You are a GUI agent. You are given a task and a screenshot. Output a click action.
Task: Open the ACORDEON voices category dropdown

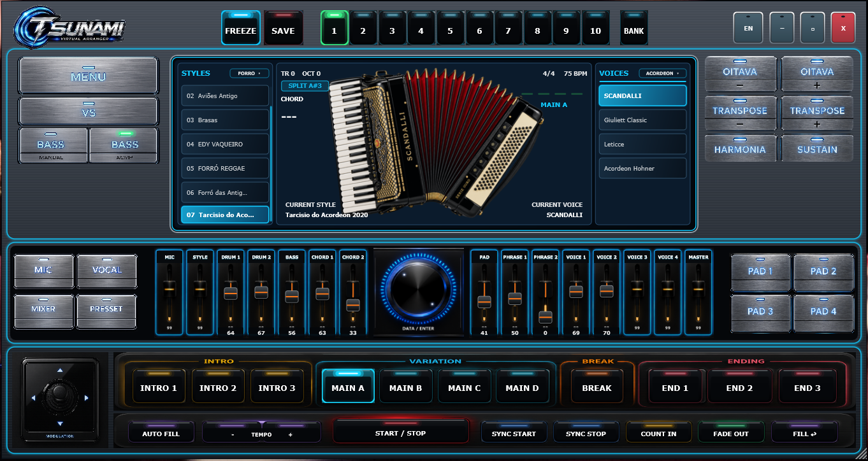(x=663, y=73)
